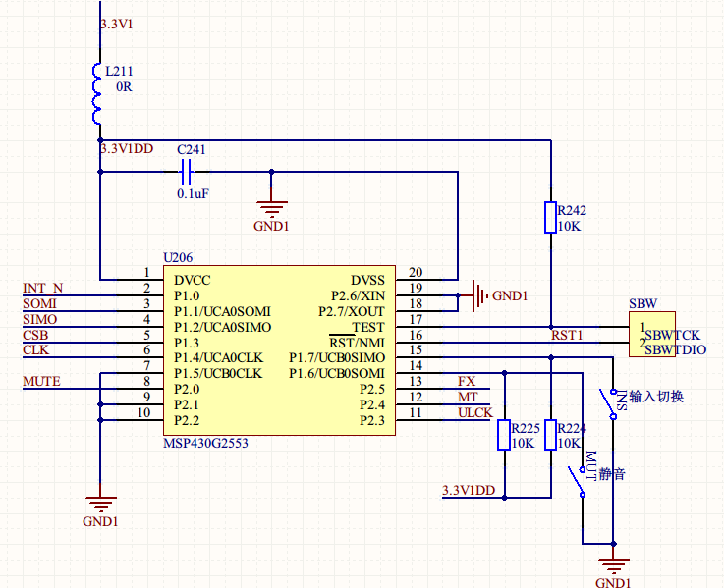This screenshot has height=588, width=724.
Task: Click the P1.4/UCA0CLK pin name
Action: pos(218,357)
